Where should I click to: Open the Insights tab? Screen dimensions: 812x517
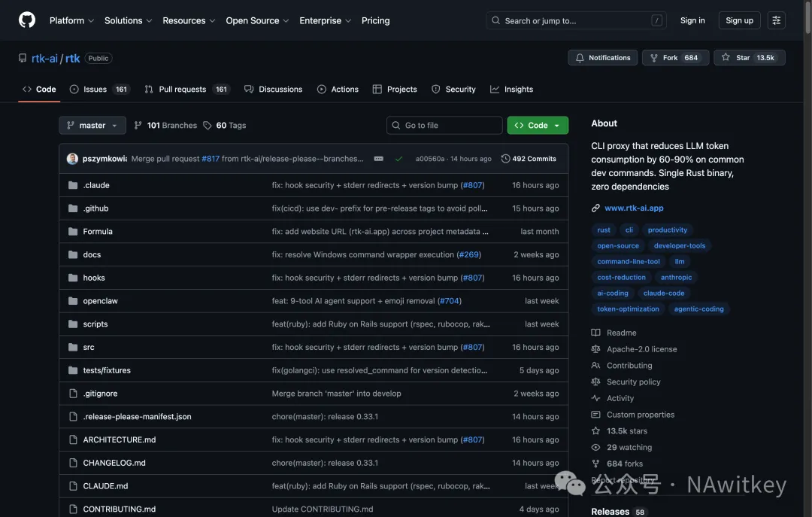coord(512,90)
